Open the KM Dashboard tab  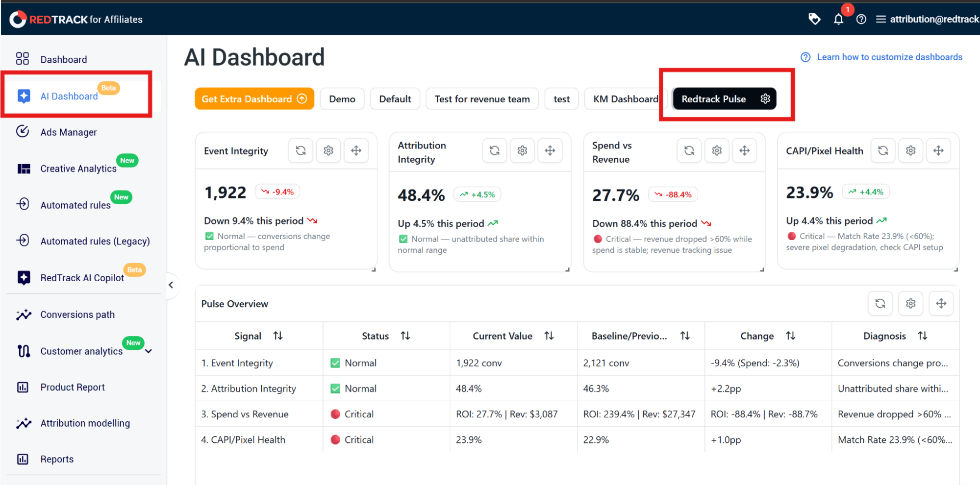pyautogui.click(x=626, y=99)
